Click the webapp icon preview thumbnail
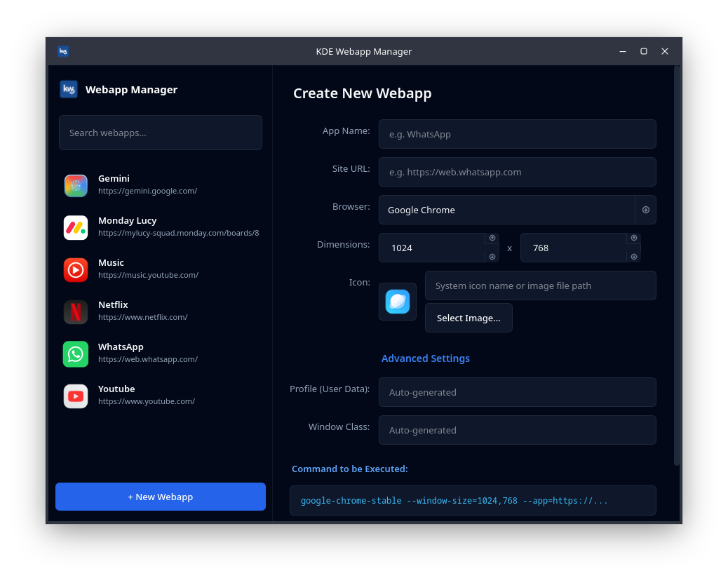Image resolution: width=728 pixels, height=578 pixels. [398, 302]
